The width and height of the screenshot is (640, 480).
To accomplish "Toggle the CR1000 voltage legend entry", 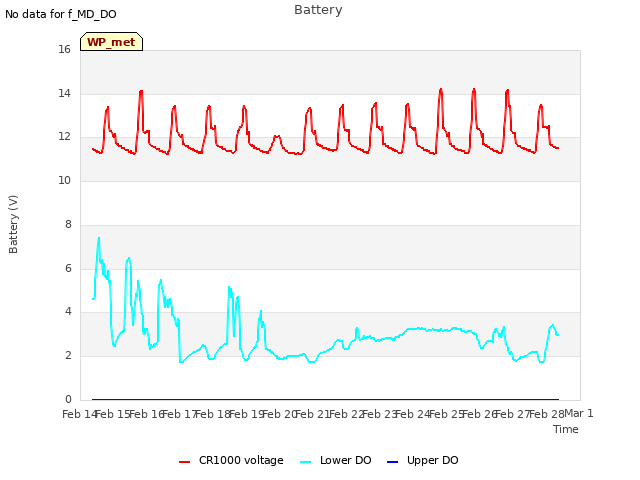I will 231,460.
